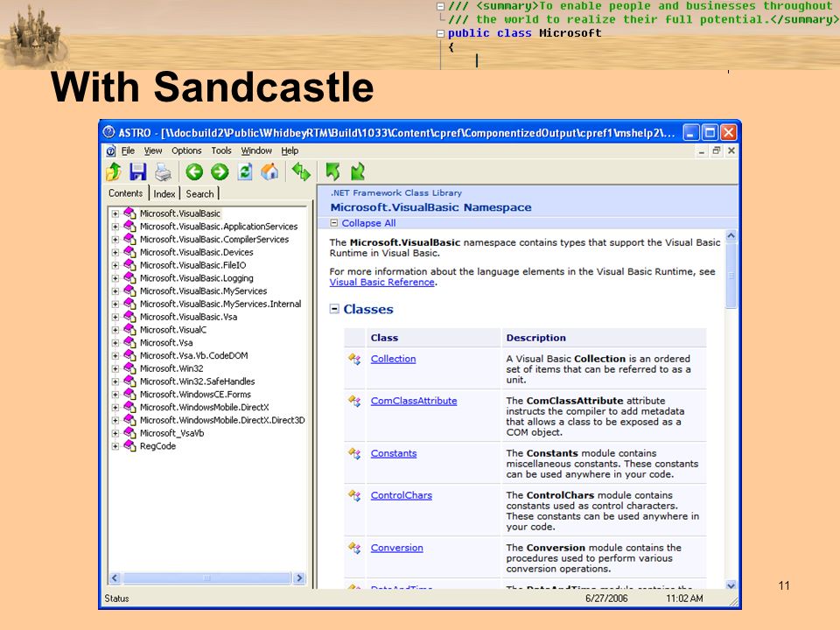Click the class icon in the Constants row
840x630 pixels.
(x=354, y=453)
